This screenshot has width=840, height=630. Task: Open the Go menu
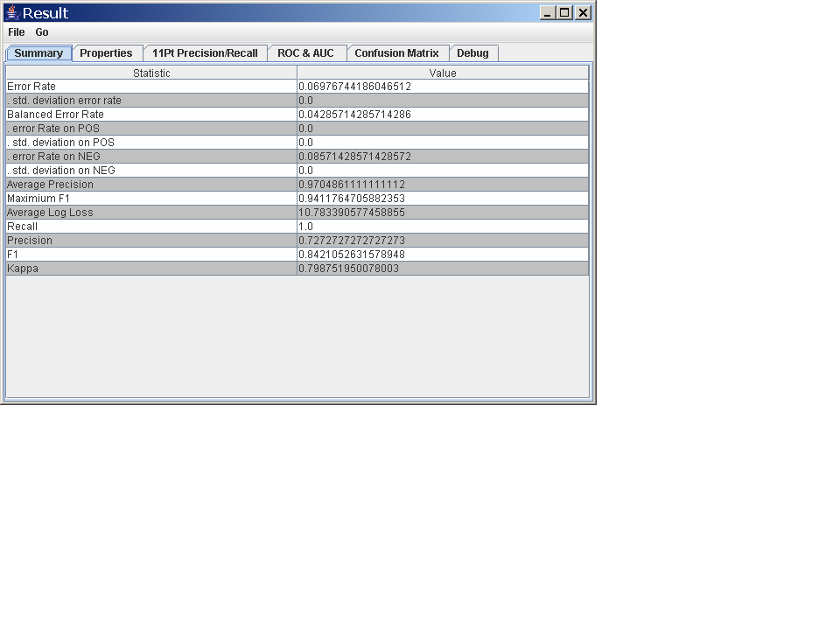tap(42, 32)
